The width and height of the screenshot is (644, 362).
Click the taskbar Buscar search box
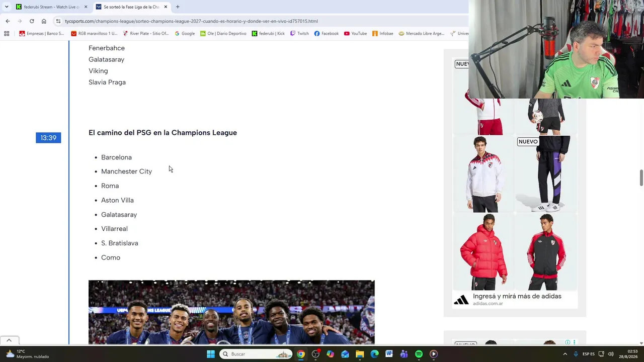pyautogui.click(x=256, y=354)
